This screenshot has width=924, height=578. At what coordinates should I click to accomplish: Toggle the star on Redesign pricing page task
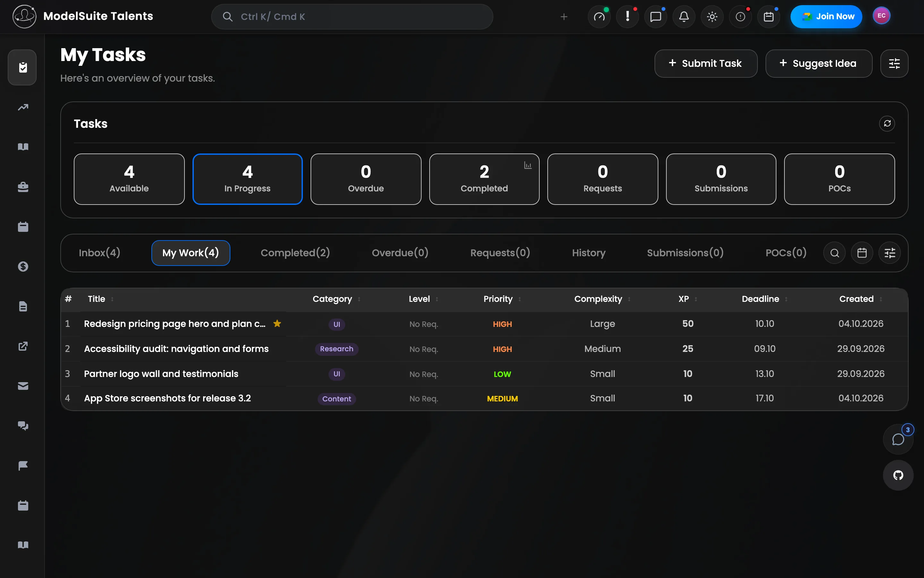click(x=277, y=324)
